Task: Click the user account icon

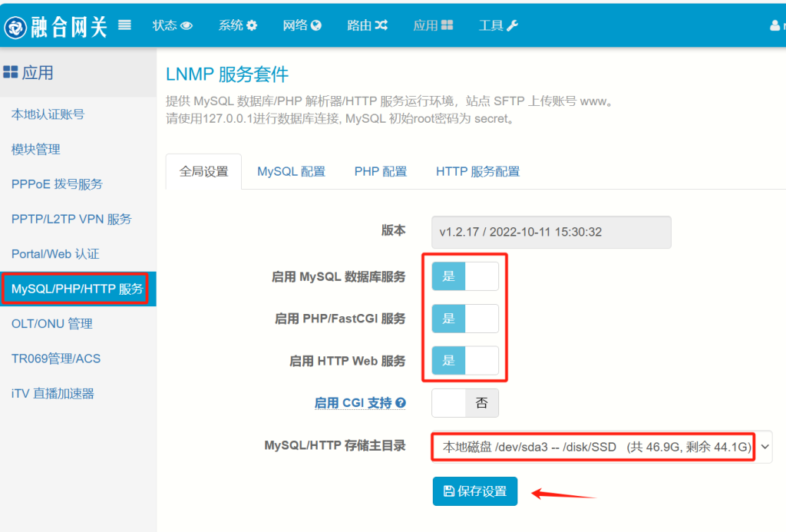Action: coord(774,25)
